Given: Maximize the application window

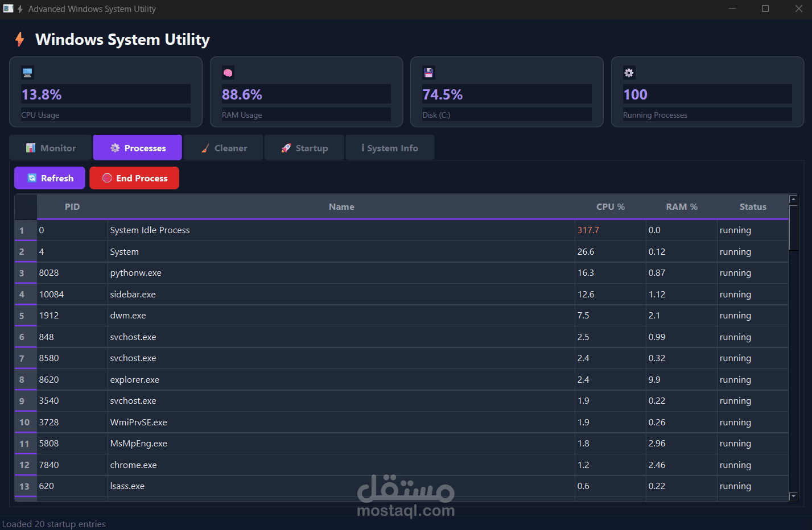Looking at the screenshot, I should point(765,9).
